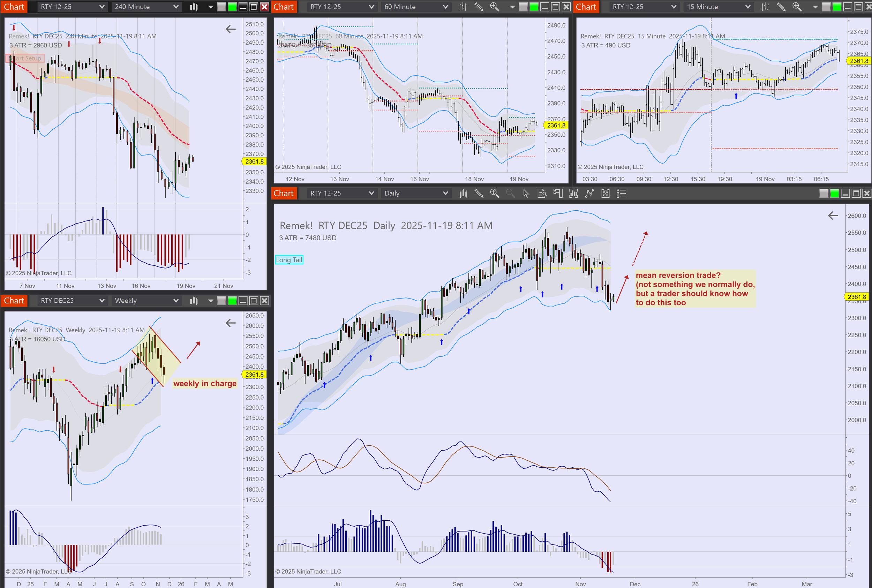Click Chart tab of the Weekly window
Image resolution: width=872 pixels, height=588 pixels.
click(14, 301)
